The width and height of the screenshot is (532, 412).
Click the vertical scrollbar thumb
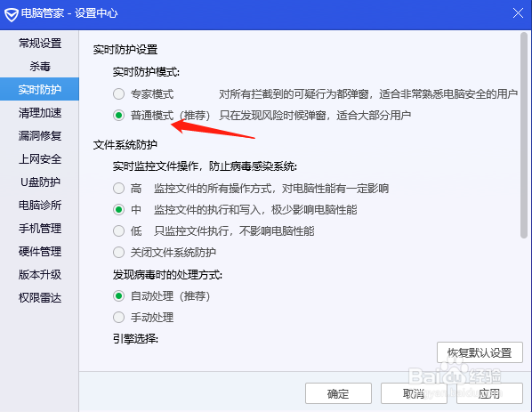click(x=524, y=135)
